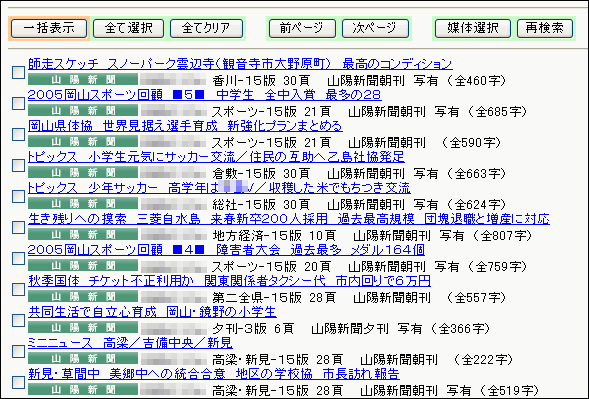
Task: Tick checkbox for 少年サッカー 高学年 article
Action: (x=18, y=196)
